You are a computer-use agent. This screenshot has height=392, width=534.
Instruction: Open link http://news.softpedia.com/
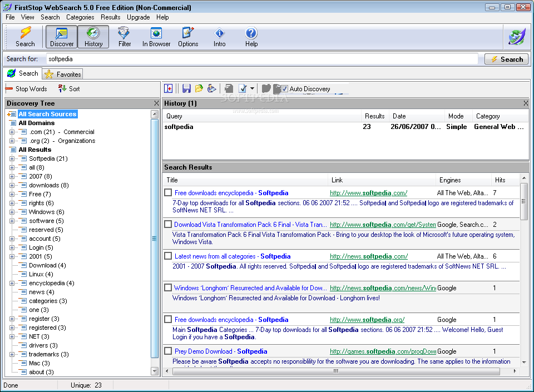coord(369,256)
